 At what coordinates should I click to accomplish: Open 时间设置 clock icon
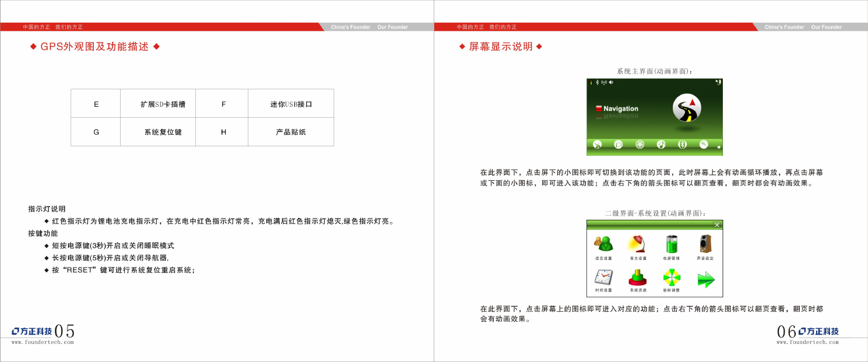603,277
